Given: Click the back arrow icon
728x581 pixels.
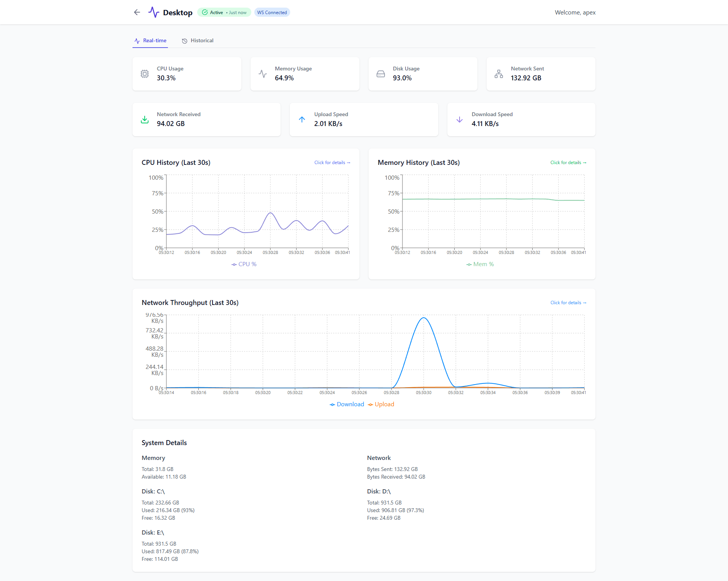Looking at the screenshot, I should tap(137, 12).
